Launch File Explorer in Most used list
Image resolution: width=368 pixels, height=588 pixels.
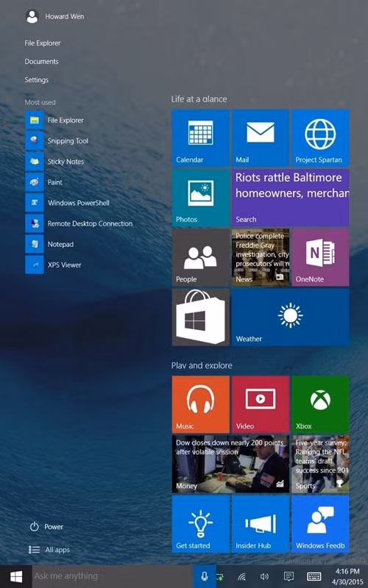[x=54, y=120]
